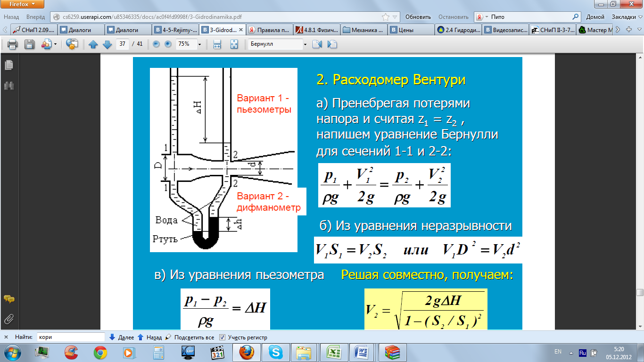
Task: Click the Назад navigation button
Action: point(11,16)
